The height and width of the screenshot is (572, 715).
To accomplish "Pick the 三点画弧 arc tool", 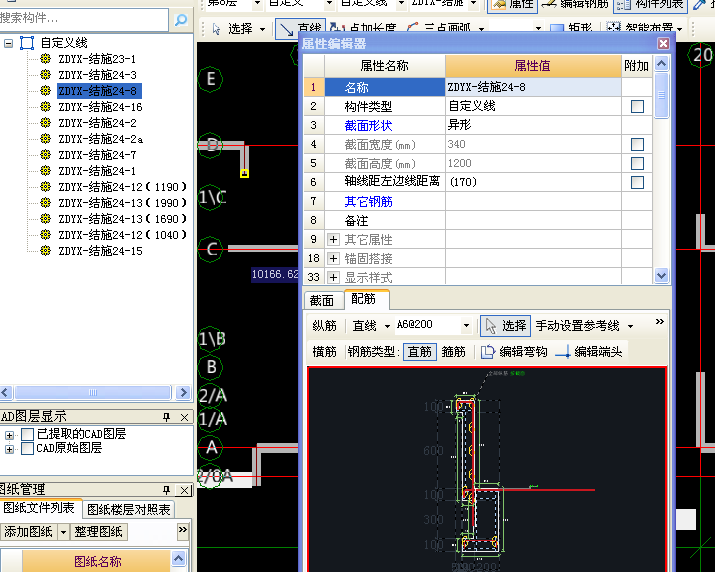I will point(440,29).
